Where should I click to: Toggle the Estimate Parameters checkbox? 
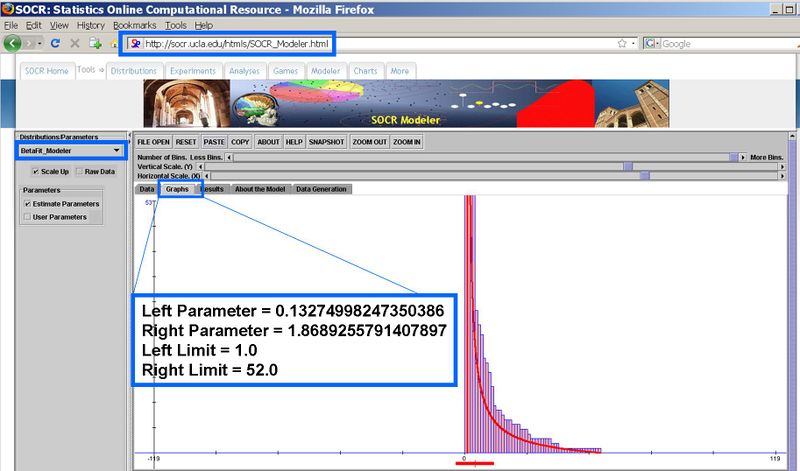pos(28,204)
